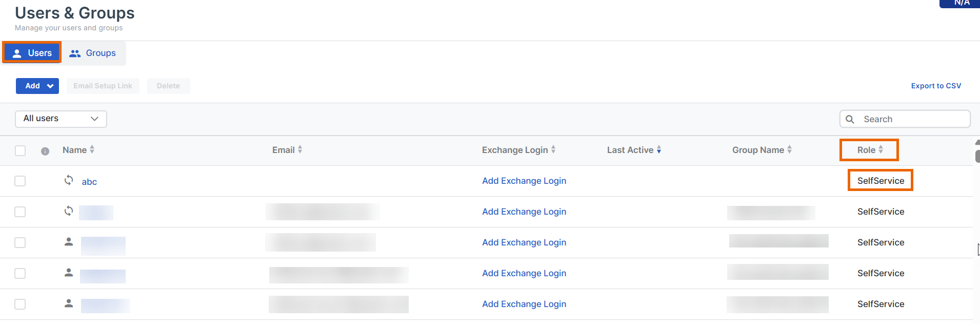Select the checkbox in the last visible row

pos(20,304)
